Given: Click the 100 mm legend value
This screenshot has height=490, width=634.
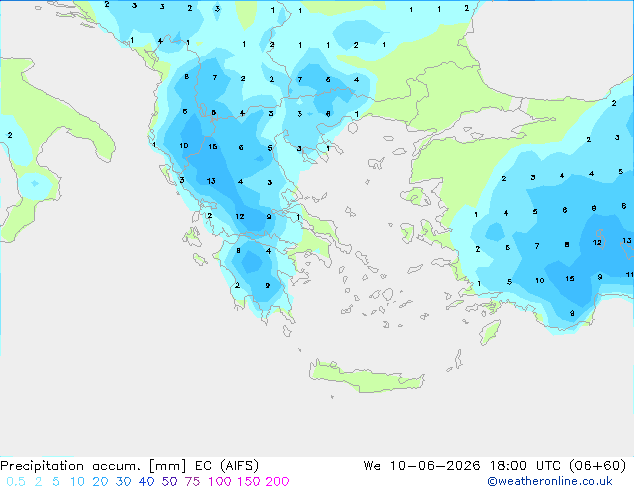Looking at the screenshot, I should click(x=220, y=482).
